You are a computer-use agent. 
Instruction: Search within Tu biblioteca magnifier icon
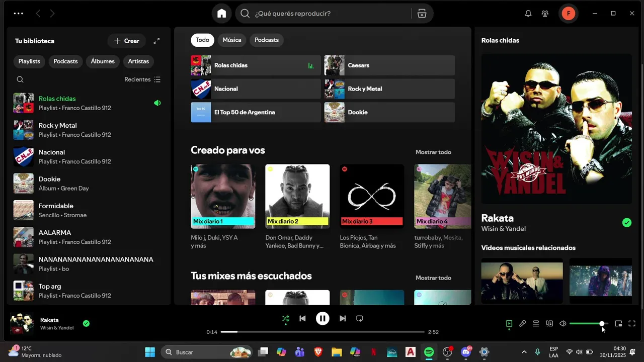20,79
